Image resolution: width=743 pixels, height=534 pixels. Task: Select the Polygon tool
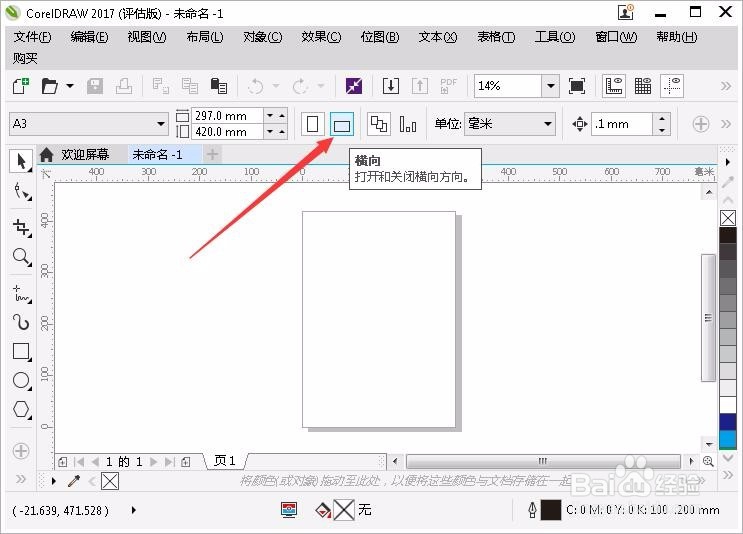pyautogui.click(x=21, y=409)
